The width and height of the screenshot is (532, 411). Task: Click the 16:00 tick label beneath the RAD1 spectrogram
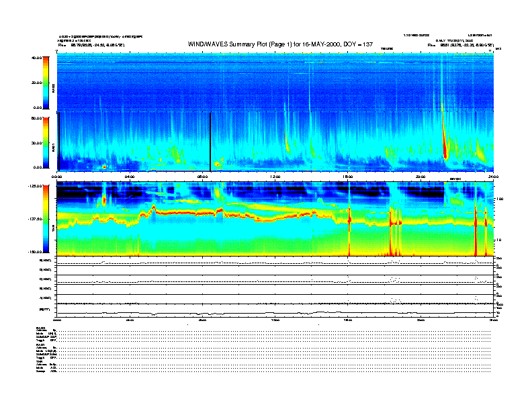tap(348, 177)
